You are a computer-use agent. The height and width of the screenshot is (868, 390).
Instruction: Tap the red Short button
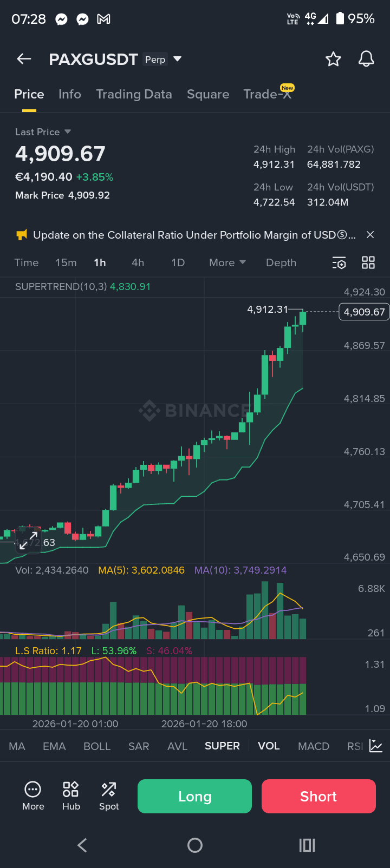(x=318, y=796)
